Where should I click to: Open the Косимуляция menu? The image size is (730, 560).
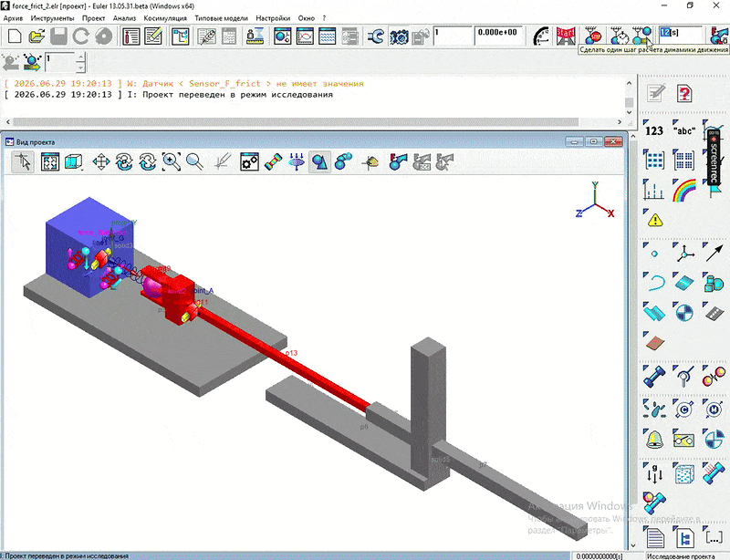point(165,18)
